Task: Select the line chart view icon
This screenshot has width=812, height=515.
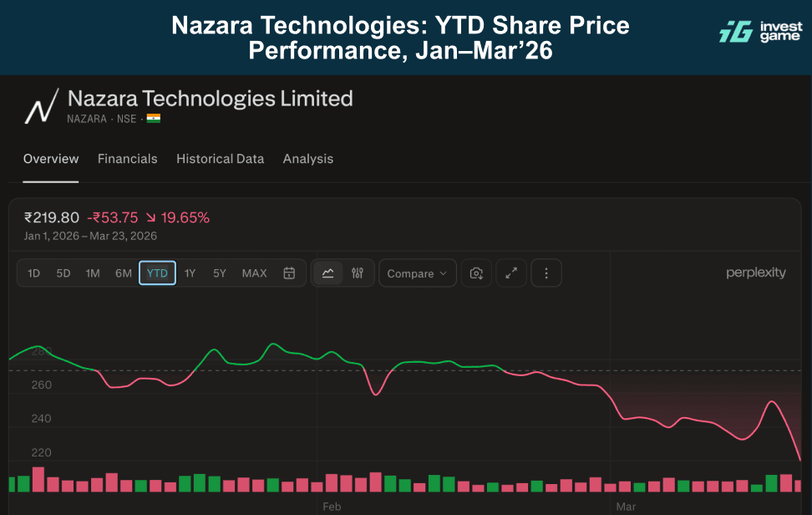Action: pyautogui.click(x=328, y=273)
